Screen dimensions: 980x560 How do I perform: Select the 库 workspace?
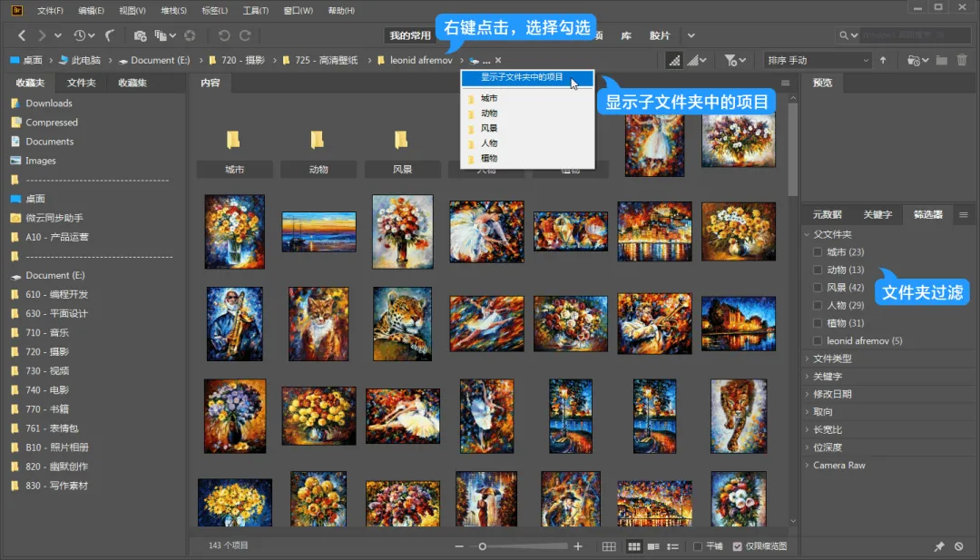pos(625,35)
